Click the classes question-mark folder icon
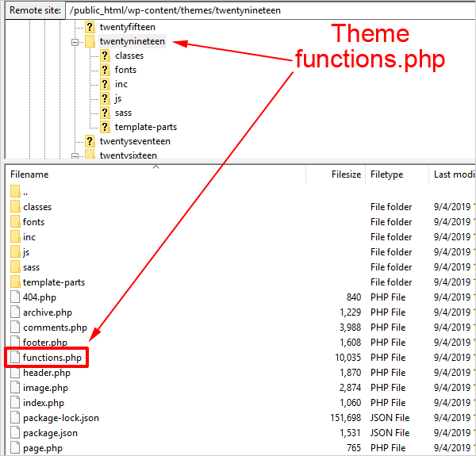The width and height of the screenshot is (476, 456). (x=105, y=56)
